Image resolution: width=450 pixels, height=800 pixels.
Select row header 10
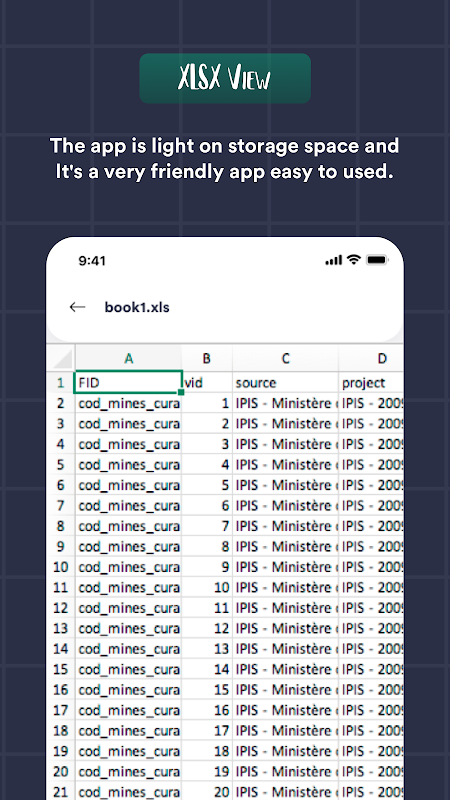[x=61, y=567]
